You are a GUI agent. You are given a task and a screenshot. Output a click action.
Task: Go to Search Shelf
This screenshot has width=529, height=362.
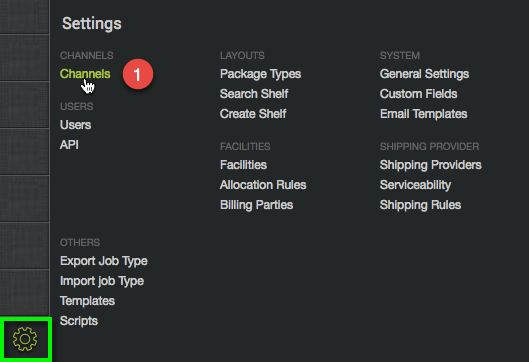[x=254, y=94]
